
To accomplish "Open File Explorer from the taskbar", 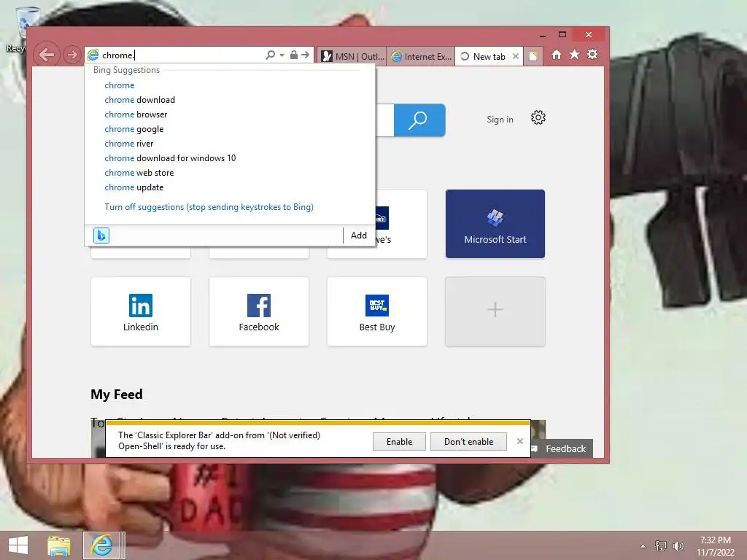I will [58, 545].
